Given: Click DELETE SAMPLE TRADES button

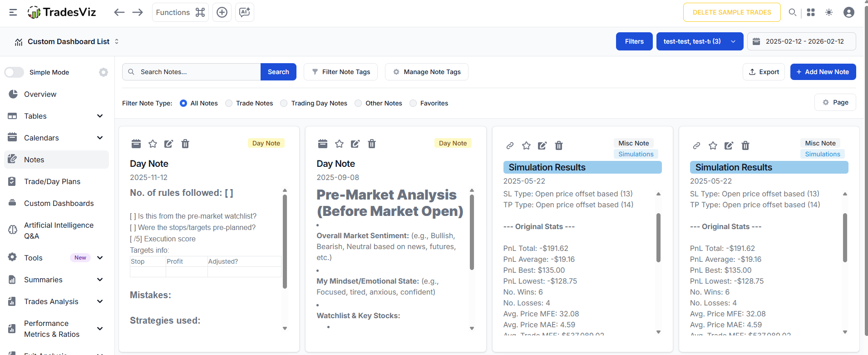Looking at the screenshot, I should pyautogui.click(x=732, y=12).
